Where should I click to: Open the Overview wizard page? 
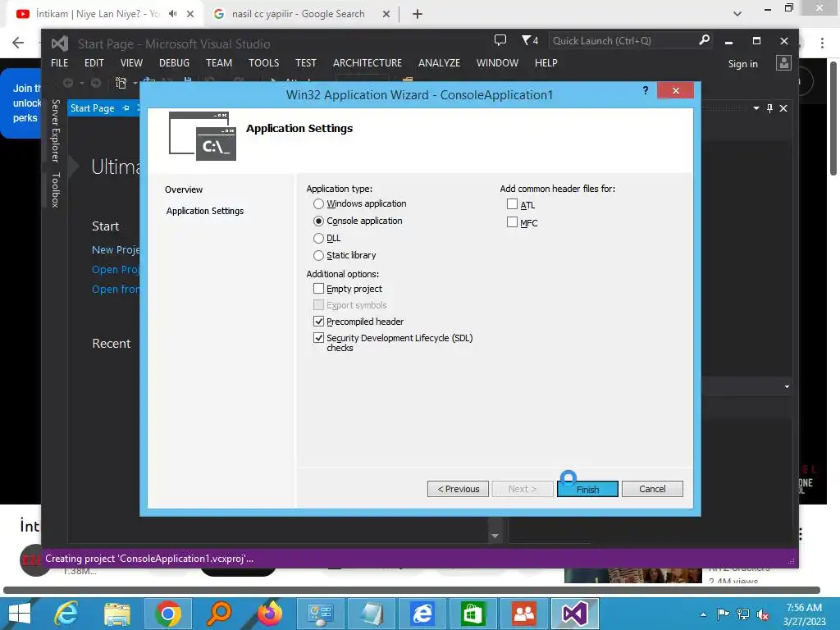(x=184, y=189)
